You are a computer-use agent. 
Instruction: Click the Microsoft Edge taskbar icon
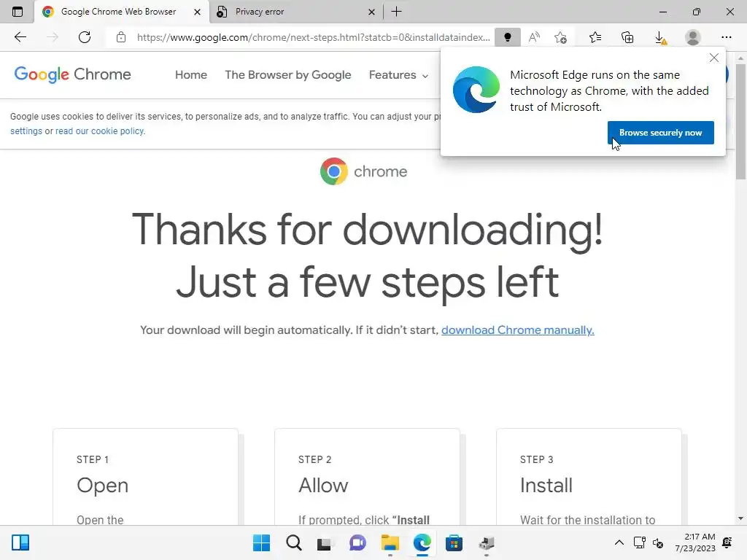pos(422,542)
